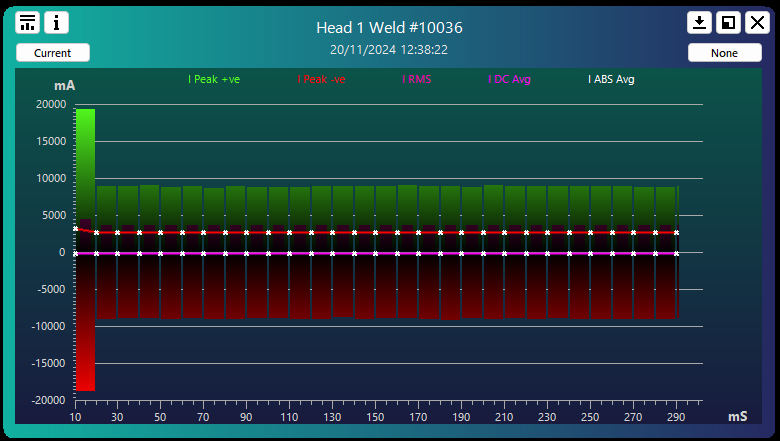The width and height of the screenshot is (780, 441).
Task: Select the tall red negative bar at 10 mS
Action: tap(86, 323)
